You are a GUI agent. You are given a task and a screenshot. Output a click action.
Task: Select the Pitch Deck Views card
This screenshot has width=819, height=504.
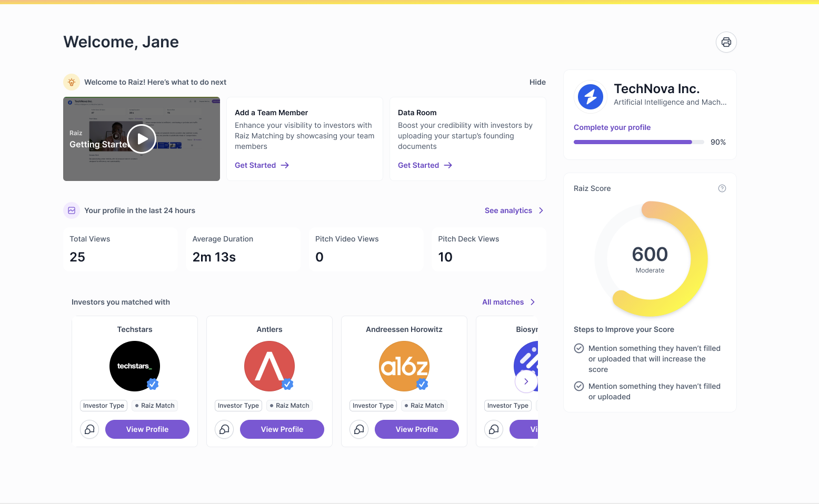pos(489,249)
